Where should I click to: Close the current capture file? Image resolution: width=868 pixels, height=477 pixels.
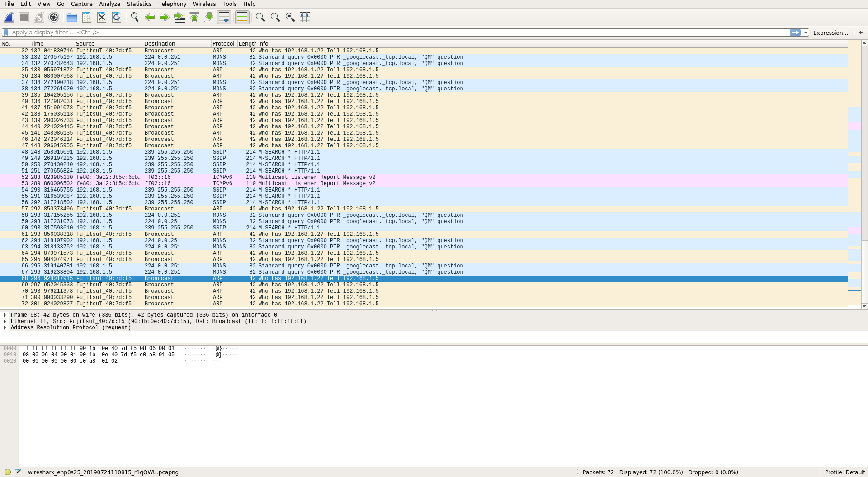(102, 17)
